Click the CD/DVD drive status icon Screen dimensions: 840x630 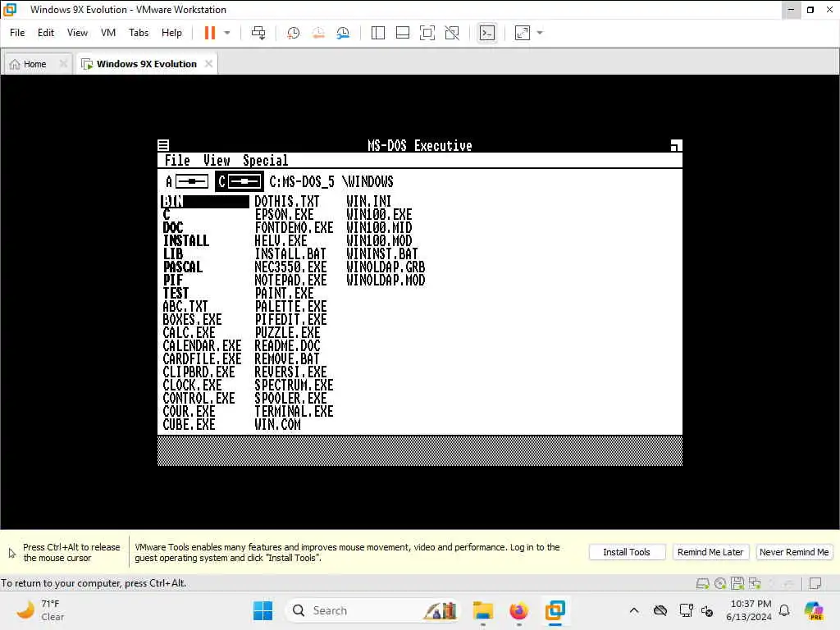coord(720,583)
